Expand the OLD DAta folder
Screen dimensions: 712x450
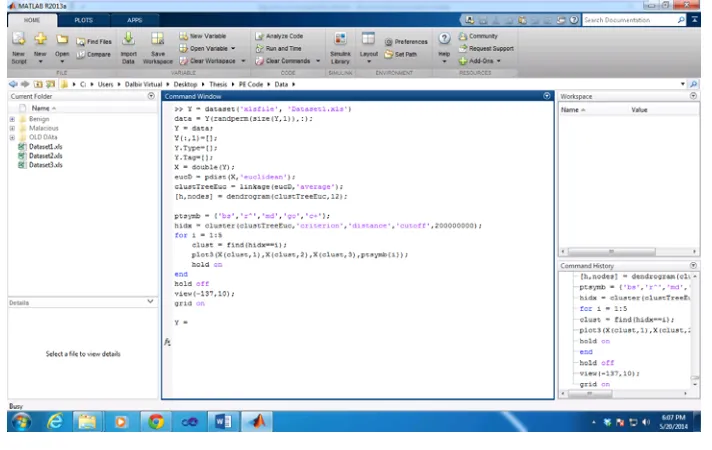tap(12, 137)
